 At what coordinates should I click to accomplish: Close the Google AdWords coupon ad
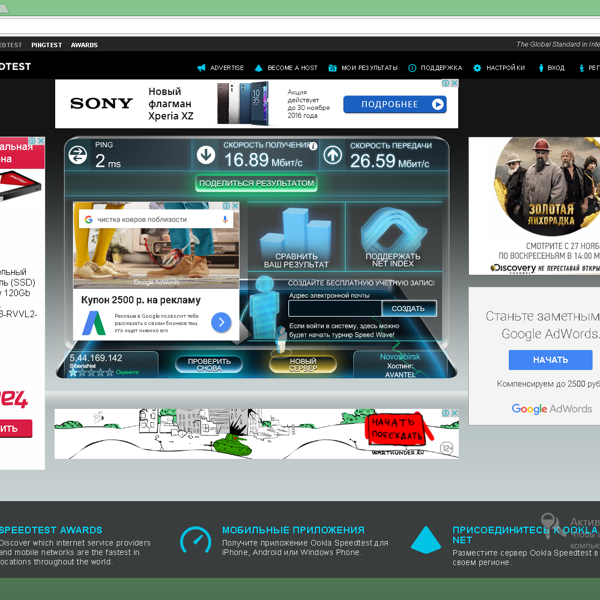click(x=235, y=206)
